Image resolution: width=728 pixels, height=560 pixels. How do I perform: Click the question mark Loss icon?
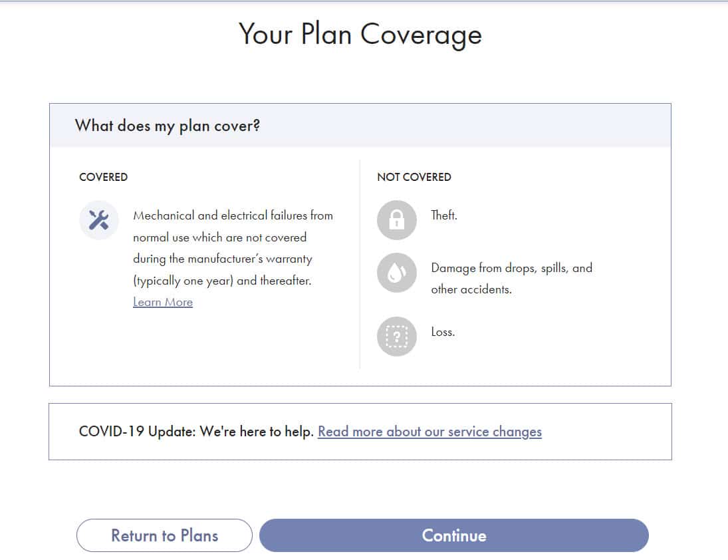coord(396,337)
